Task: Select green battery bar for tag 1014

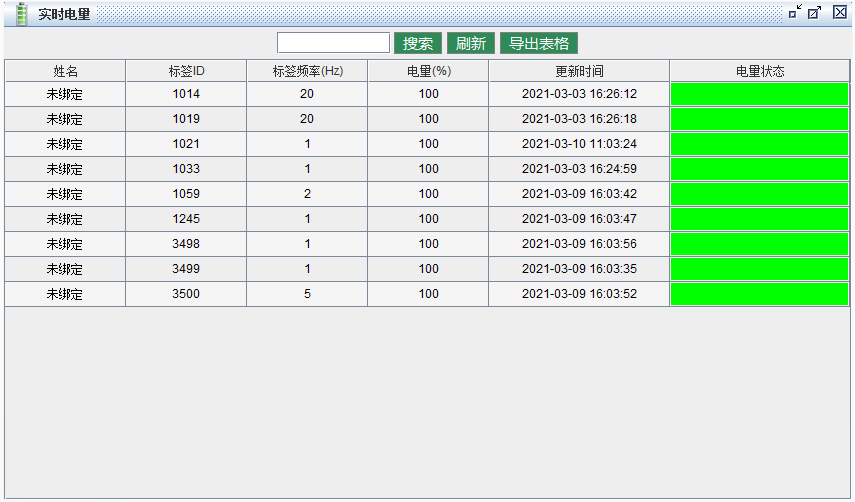Action: tap(759, 94)
